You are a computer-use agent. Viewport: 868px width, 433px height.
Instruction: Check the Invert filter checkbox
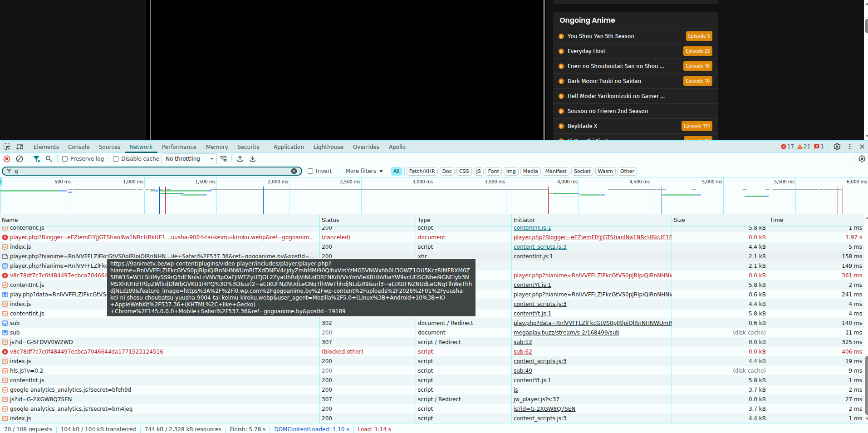click(x=310, y=171)
